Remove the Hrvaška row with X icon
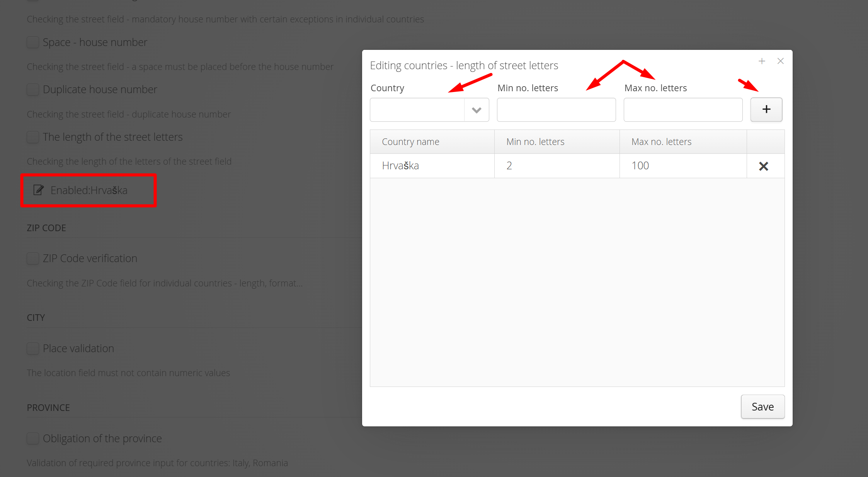Image resolution: width=868 pixels, height=477 pixels. (763, 166)
